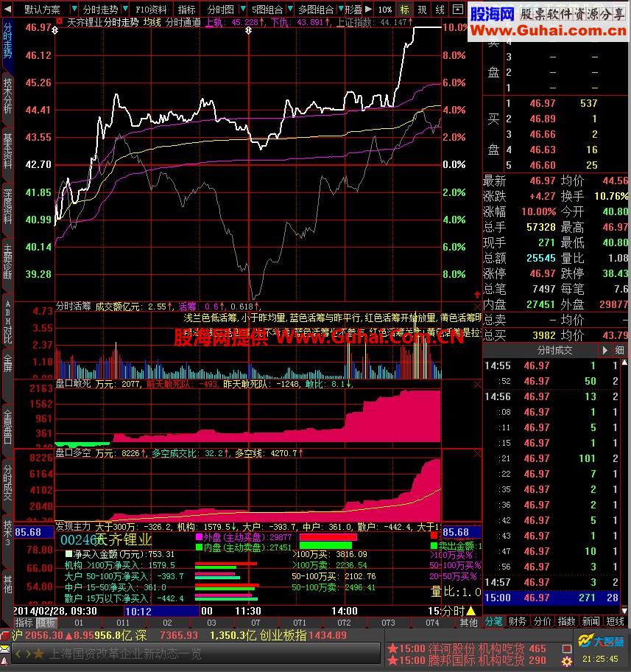631x672 pixels.
Task: Open the 指标 item in top toolbar
Action: coord(186,9)
